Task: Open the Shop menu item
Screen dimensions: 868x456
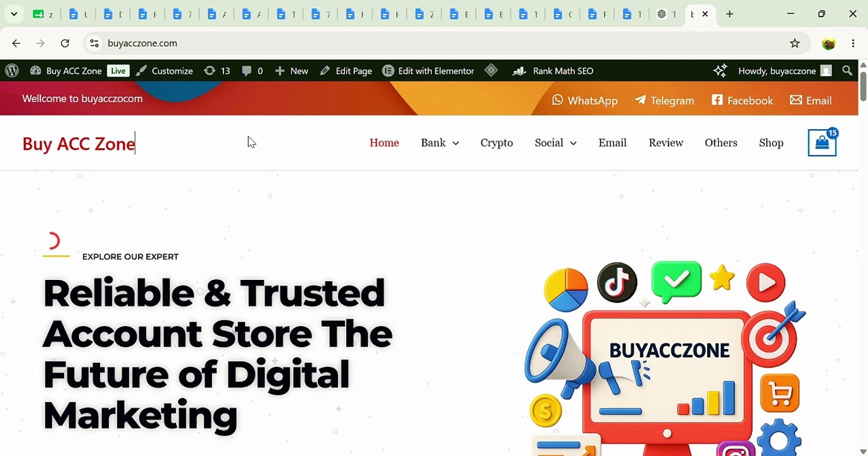Action: (771, 142)
